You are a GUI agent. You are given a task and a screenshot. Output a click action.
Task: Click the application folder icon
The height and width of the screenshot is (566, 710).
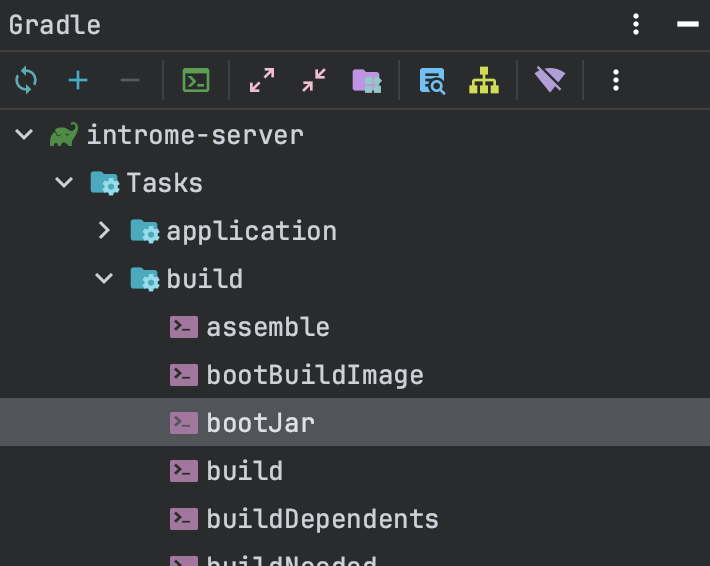coord(145,231)
